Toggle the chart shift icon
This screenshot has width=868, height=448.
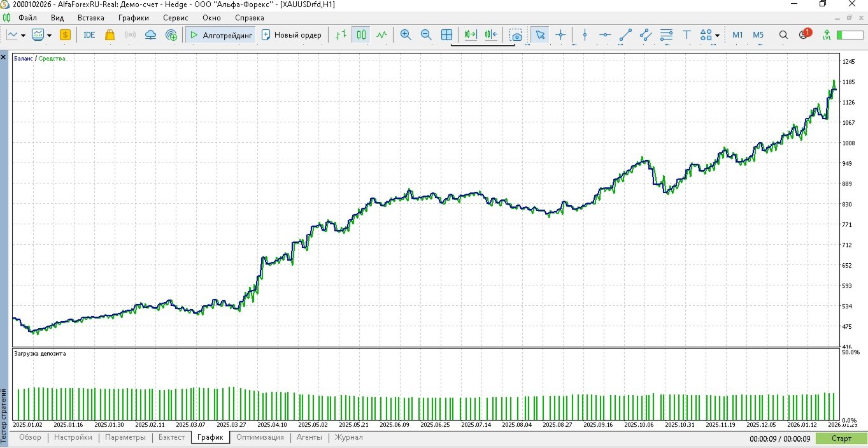point(491,34)
